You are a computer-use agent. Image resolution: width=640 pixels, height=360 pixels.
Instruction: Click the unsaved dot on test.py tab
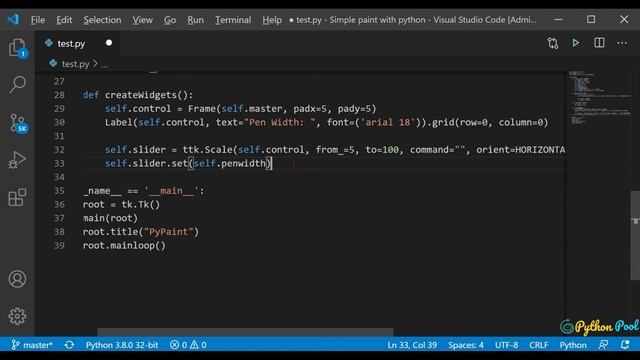(x=109, y=43)
